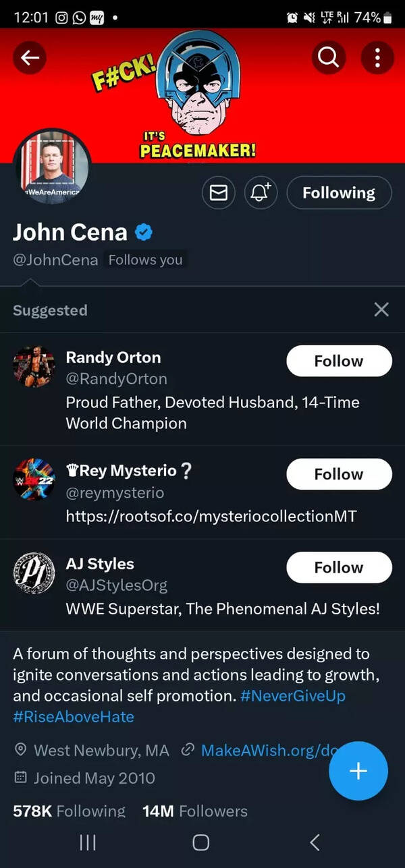Viewport: 405px width, 868px height.
Task: Send direct message via envelope icon
Action: (219, 194)
